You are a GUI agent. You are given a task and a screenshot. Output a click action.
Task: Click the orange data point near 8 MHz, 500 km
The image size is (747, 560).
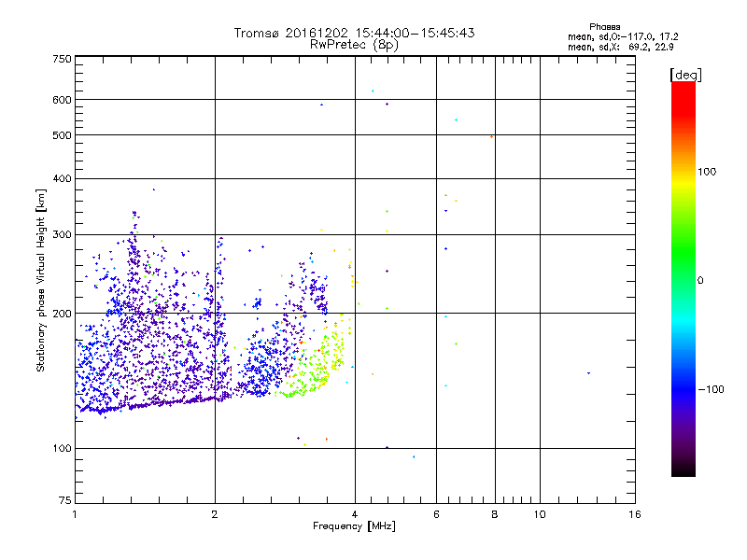point(492,136)
